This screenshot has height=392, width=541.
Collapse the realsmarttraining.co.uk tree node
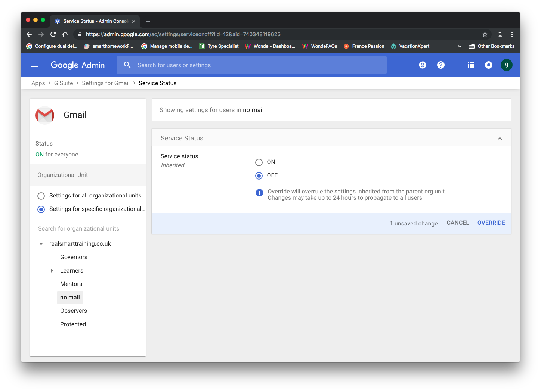point(41,244)
